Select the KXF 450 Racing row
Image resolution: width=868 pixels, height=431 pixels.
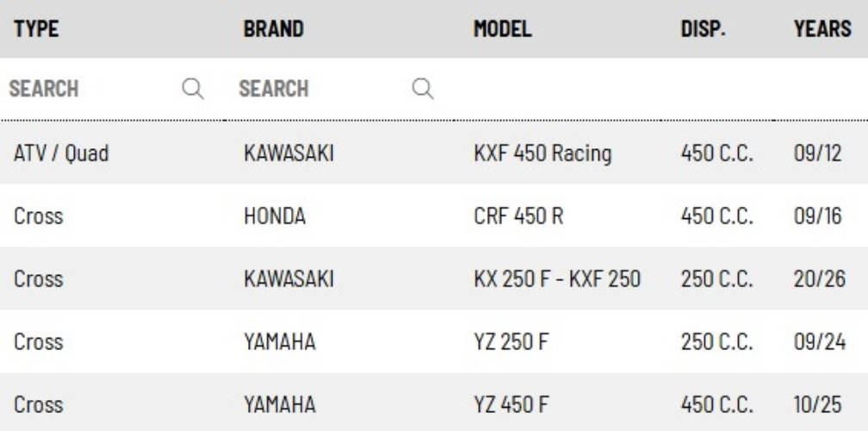tap(542, 153)
